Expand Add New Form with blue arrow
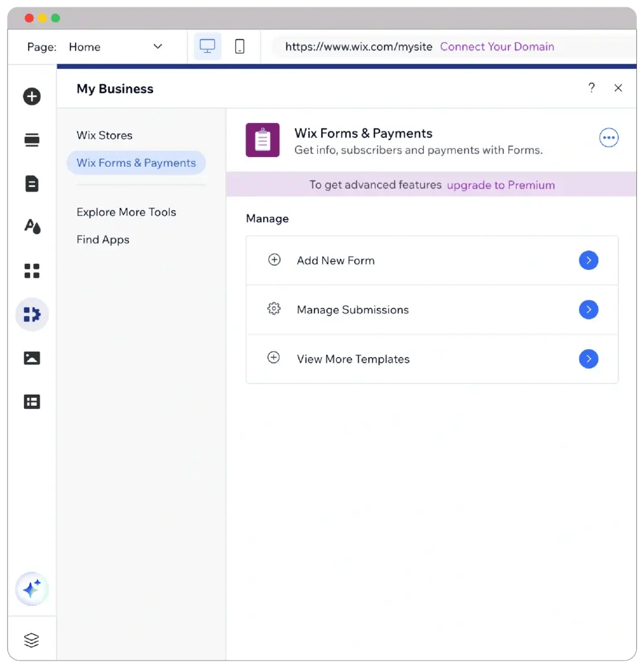Viewport: 644px width, 667px height. 588,261
